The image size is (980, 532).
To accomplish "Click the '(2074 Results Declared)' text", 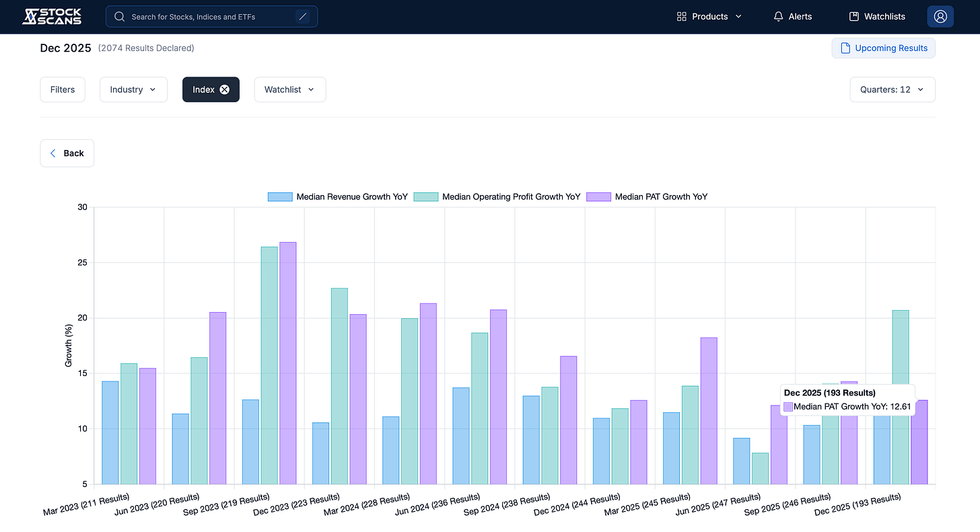I will [x=146, y=48].
